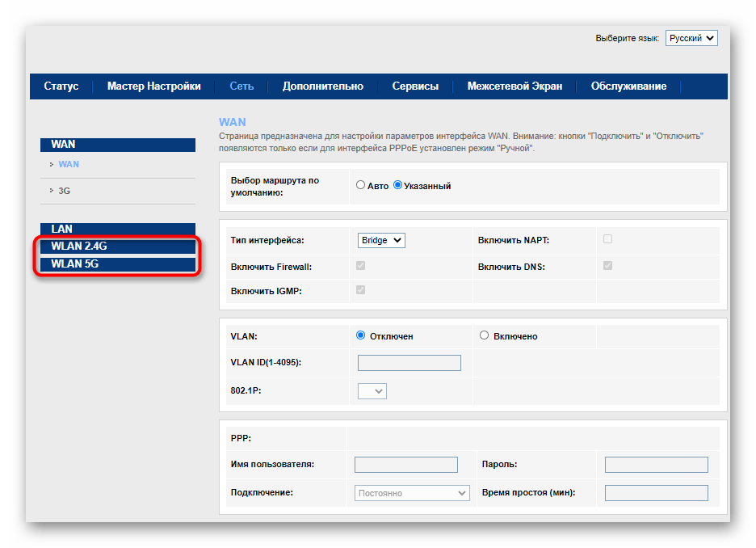Open the Межсетевой Экран tab
Screen dimensions: 756x548
pyautogui.click(x=514, y=86)
